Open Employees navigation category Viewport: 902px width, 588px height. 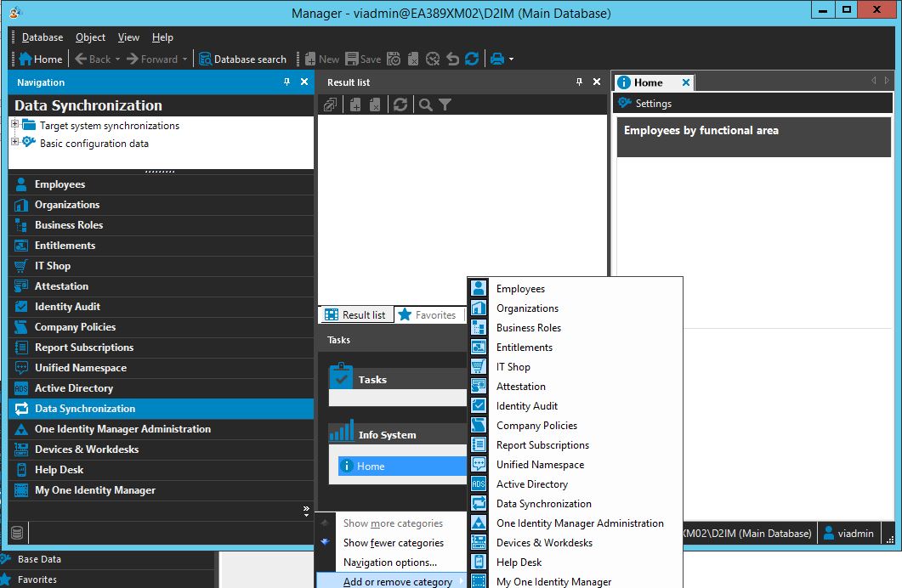[161, 184]
